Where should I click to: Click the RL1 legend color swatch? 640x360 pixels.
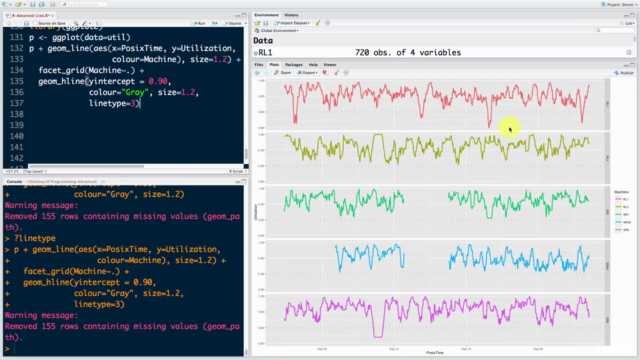pos(618,199)
